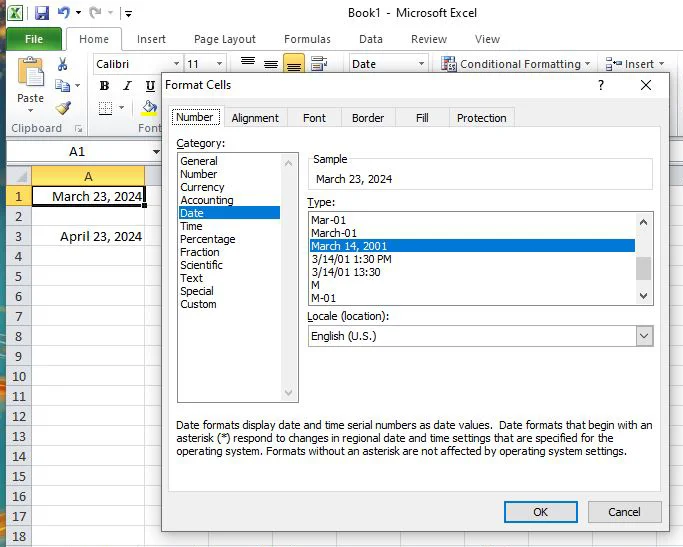The height and width of the screenshot is (547, 683).
Task: Click the Select All corner triangle
Action: (x=19, y=176)
